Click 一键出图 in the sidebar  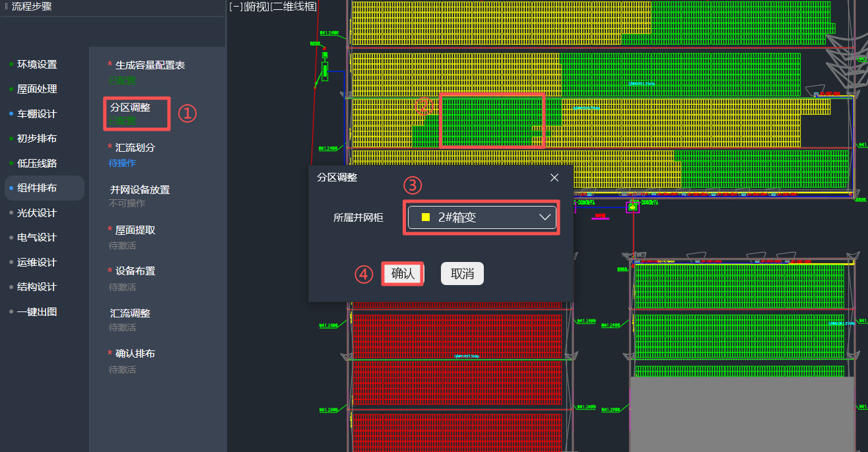coord(37,312)
